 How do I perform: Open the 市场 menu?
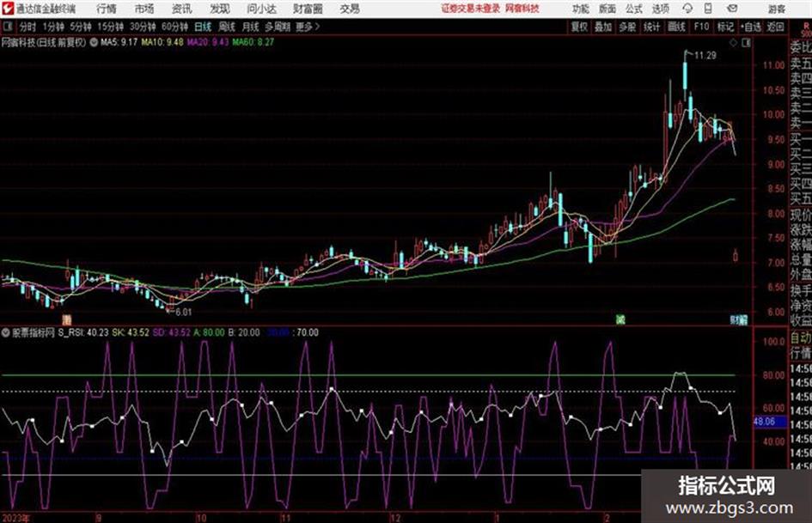144,9
